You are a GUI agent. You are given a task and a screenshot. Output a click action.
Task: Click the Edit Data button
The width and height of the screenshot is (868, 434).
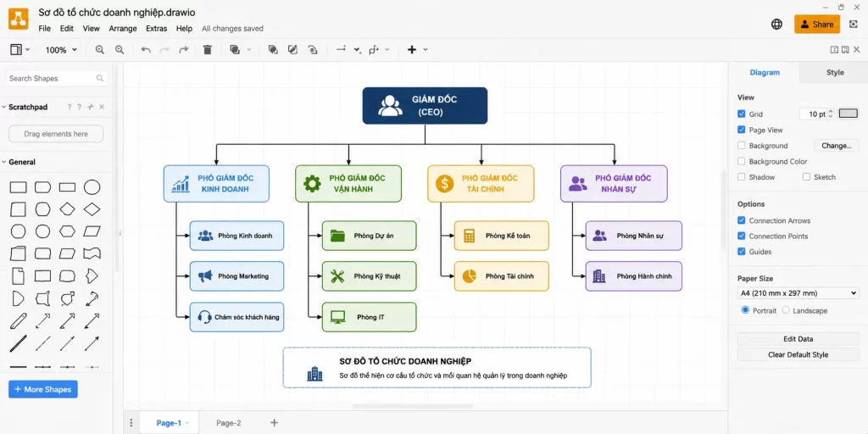coord(798,339)
